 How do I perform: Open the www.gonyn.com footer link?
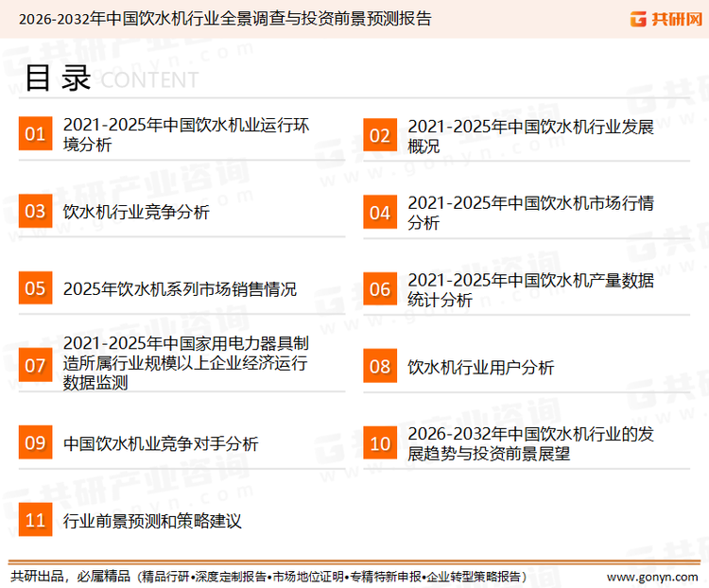pos(652,578)
